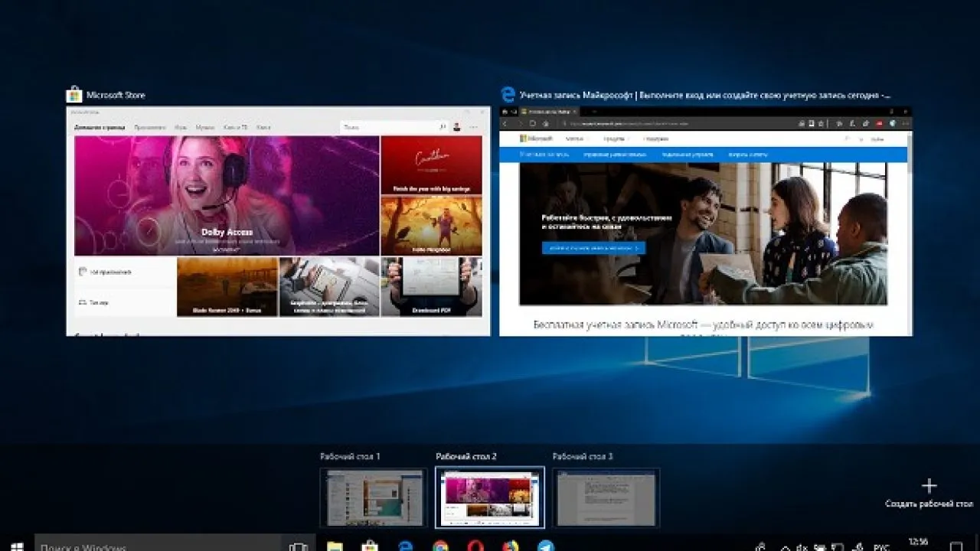Open Edge browser from the taskbar

(405, 546)
